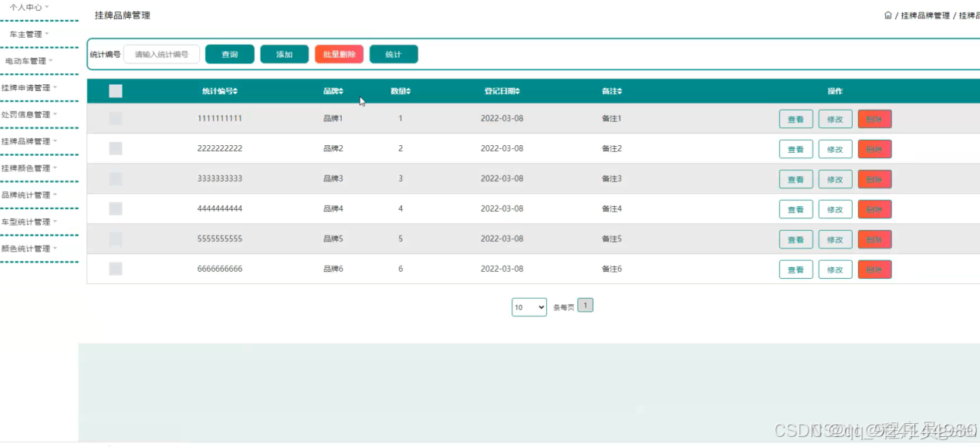Expand the 车主管理 sidebar menu

29,34
